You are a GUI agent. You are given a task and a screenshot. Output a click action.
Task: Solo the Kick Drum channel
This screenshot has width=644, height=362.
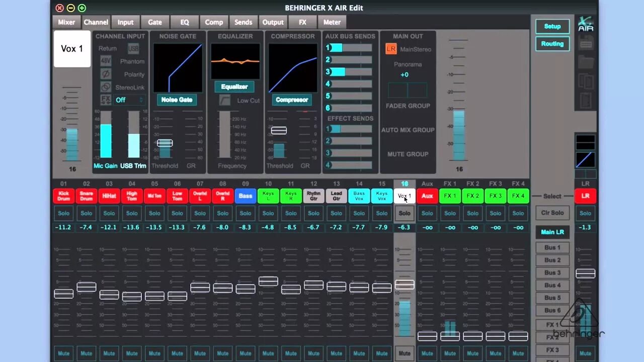[63, 213]
